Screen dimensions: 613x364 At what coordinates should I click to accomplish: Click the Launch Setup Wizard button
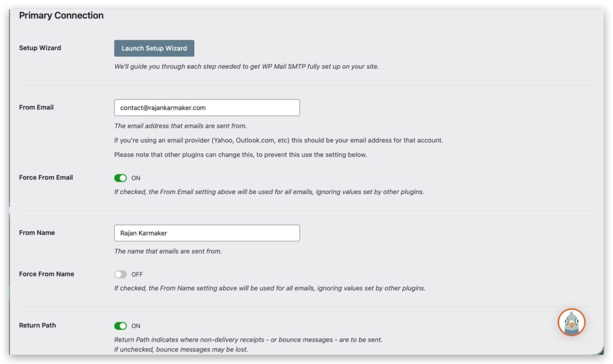point(154,48)
